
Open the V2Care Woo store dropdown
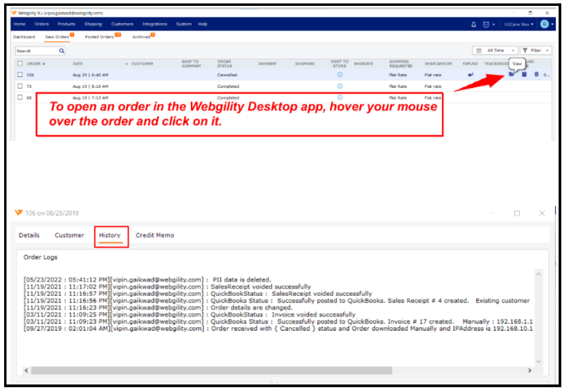[x=519, y=24]
